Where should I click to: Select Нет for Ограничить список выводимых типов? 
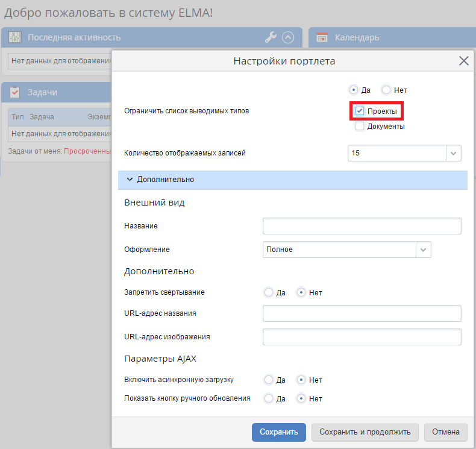click(386, 90)
